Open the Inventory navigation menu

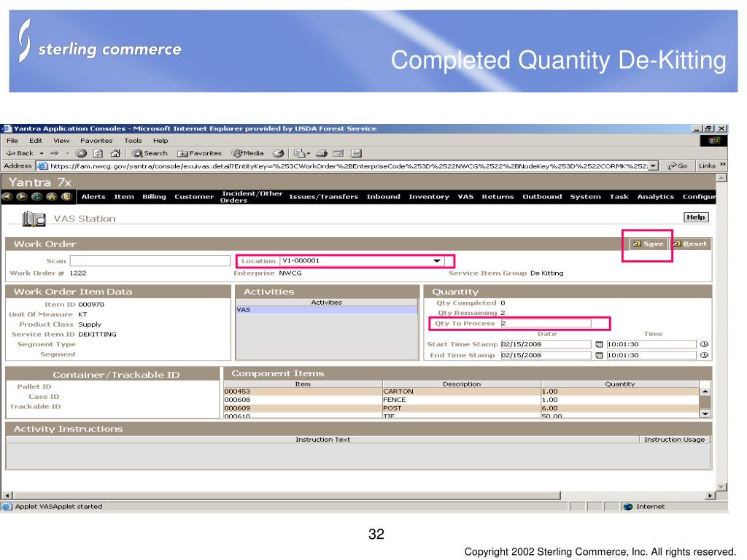tap(429, 197)
